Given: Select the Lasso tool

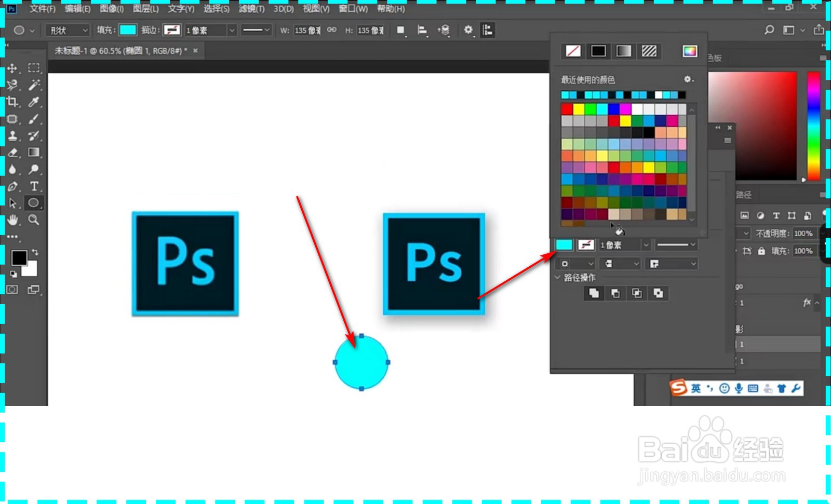Looking at the screenshot, I should point(12,85).
